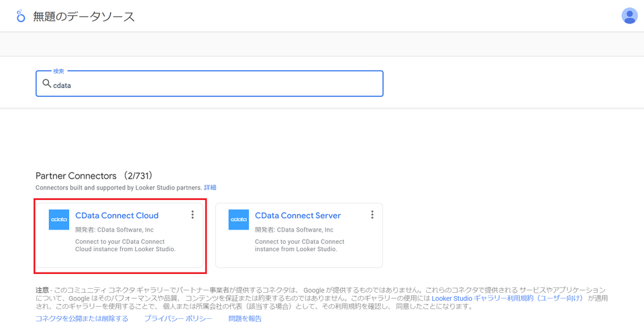
Task: Click the partner connectors subtitle text
Action: pyautogui.click(x=119, y=187)
